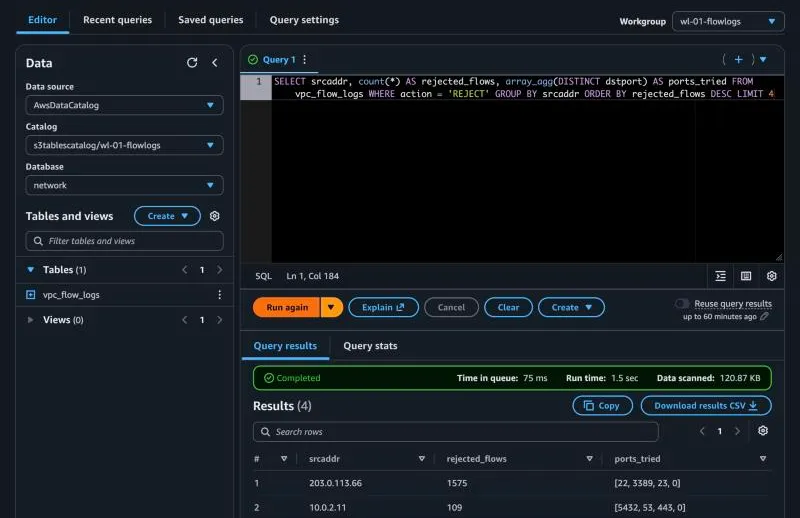
Task: Click rejected_flows value 1575
Action: pos(457,483)
